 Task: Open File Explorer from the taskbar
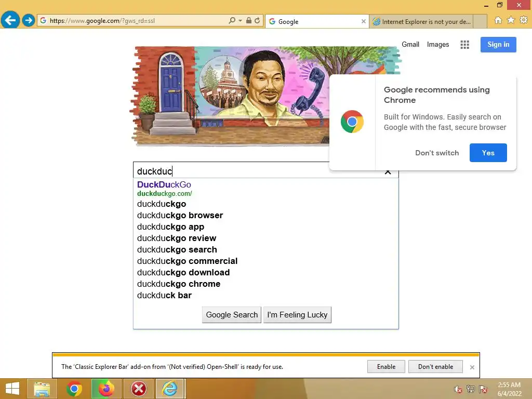[42, 389]
